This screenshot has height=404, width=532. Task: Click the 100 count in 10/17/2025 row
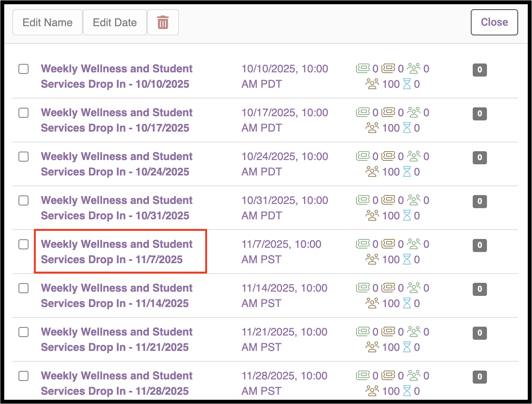[x=391, y=128]
